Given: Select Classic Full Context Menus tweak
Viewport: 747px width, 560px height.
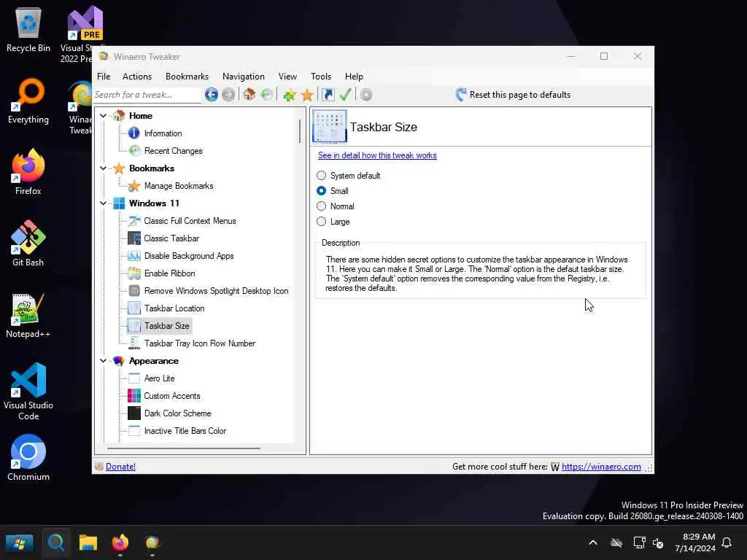Looking at the screenshot, I should (190, 221).
